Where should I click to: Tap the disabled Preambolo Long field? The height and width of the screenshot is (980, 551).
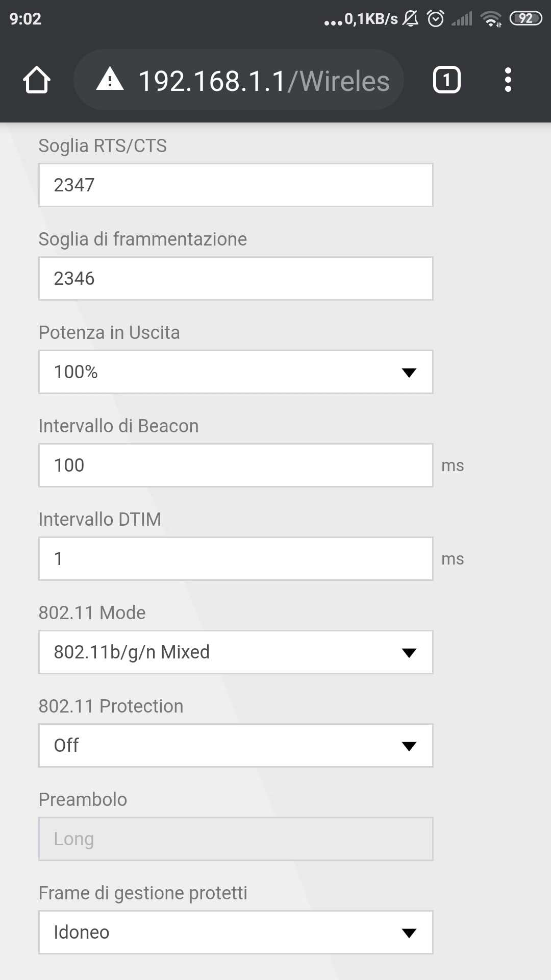coord(236,839)
